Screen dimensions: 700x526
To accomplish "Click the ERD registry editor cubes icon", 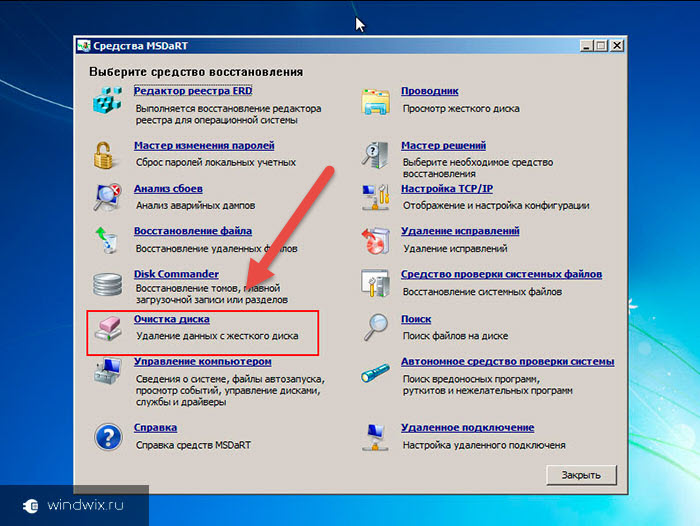I will [107, 100].
